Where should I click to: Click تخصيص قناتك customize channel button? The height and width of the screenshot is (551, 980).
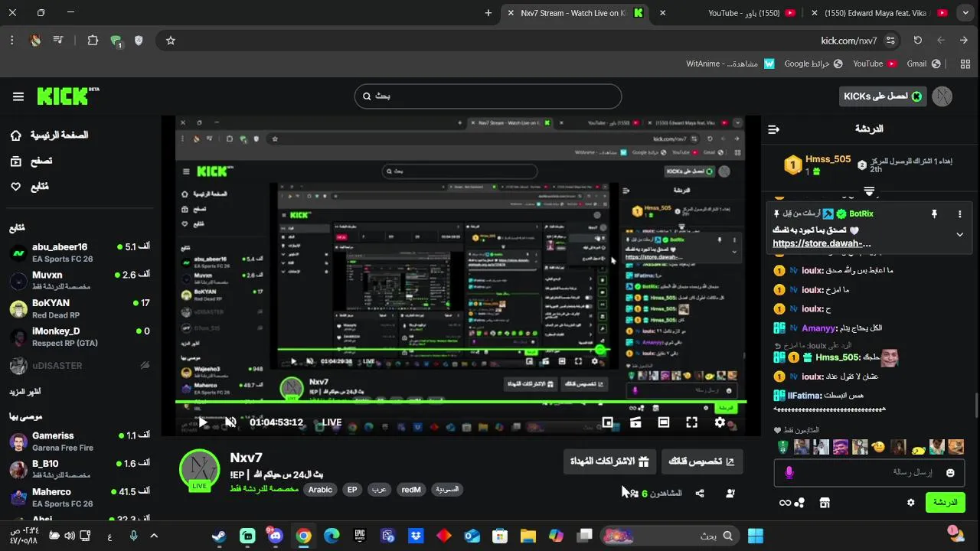click(701, 461)
